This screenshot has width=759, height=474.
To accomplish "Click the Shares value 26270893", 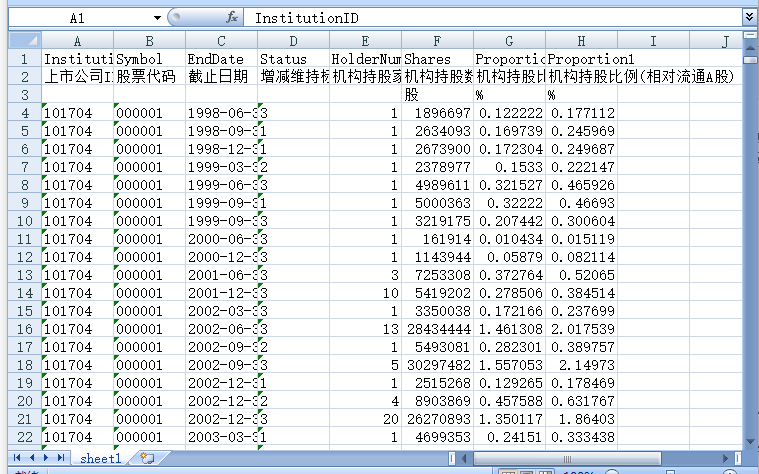I will coord(437,419).
